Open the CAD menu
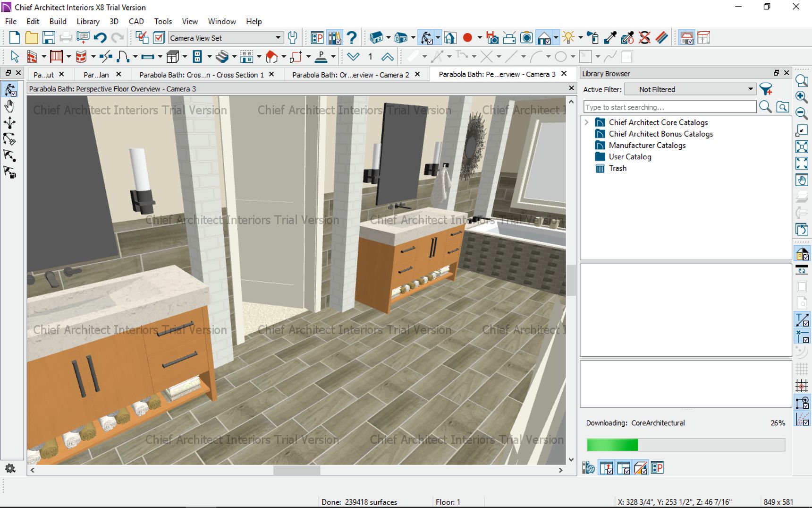The width and height of the screenshot is (812, 508). point(136,21)
